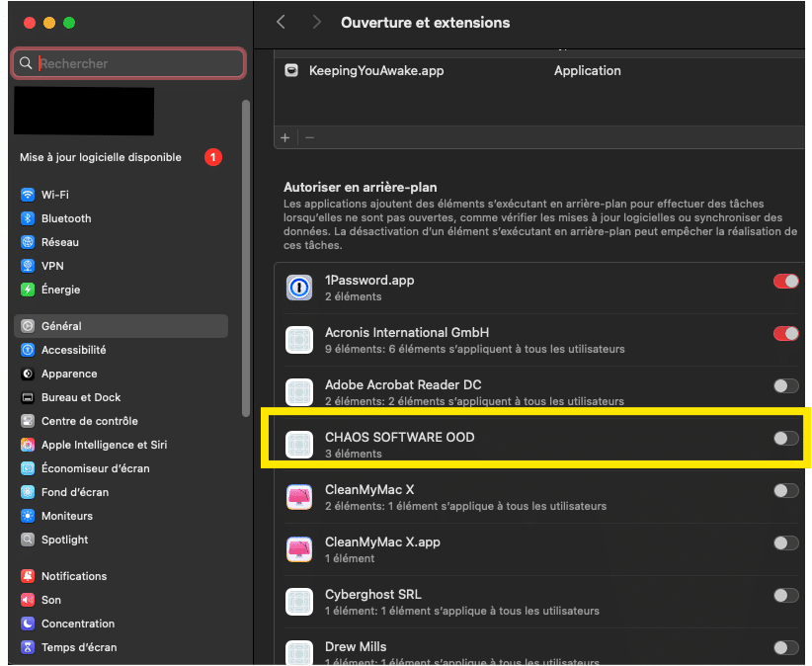Click the Wi-Fi icon in sidebar
The width and height of the screenshot is (812, 666).
(x=28, y=195)
